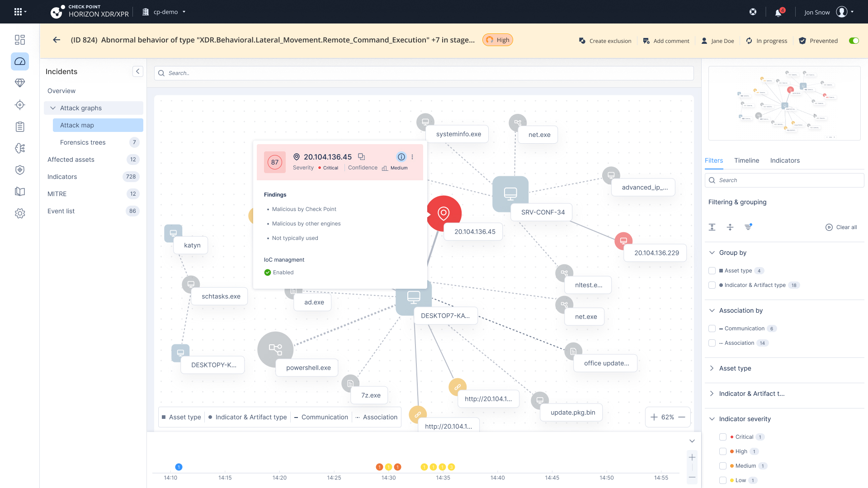Check the Communication association checkbox

pos(712,328)
